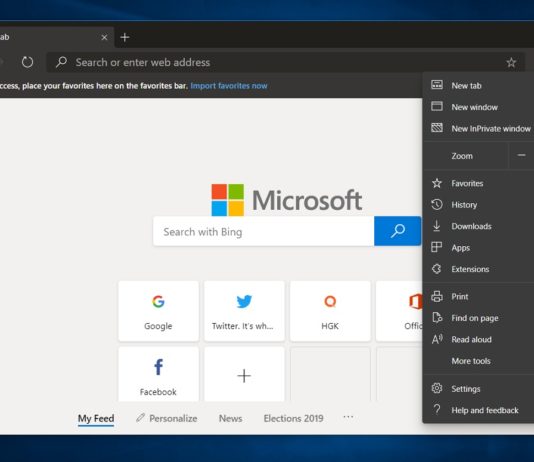Screen dimensions: 534x462
Task: Focus the web address bar
Action: pos(285,62)
